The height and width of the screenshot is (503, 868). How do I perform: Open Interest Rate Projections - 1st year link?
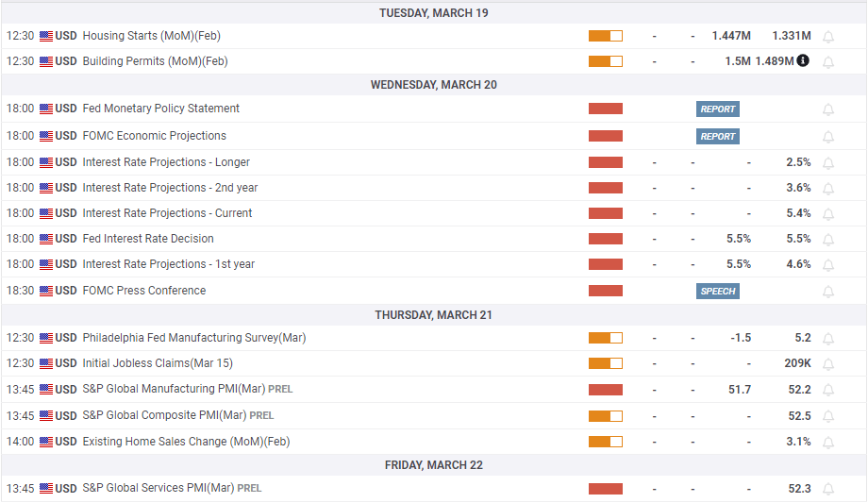168,264
